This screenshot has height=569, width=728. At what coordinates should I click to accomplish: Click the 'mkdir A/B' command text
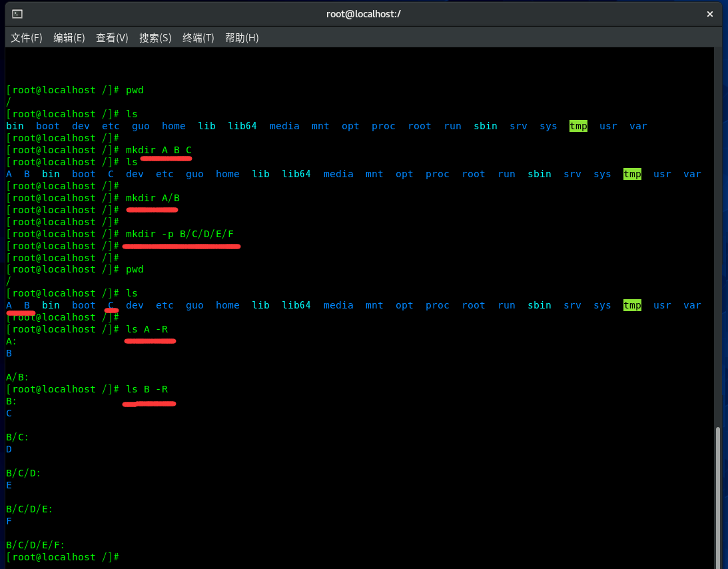pos(153,198)
